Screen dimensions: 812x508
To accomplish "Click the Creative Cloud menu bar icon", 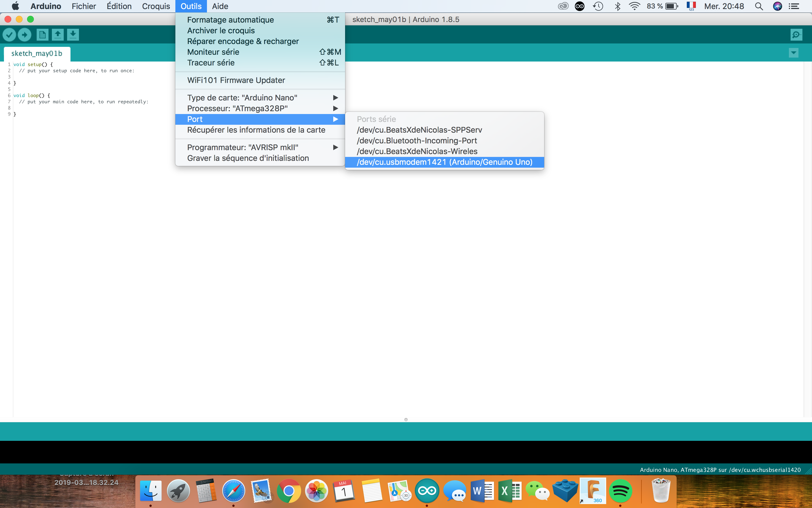I will coord(563,6).
